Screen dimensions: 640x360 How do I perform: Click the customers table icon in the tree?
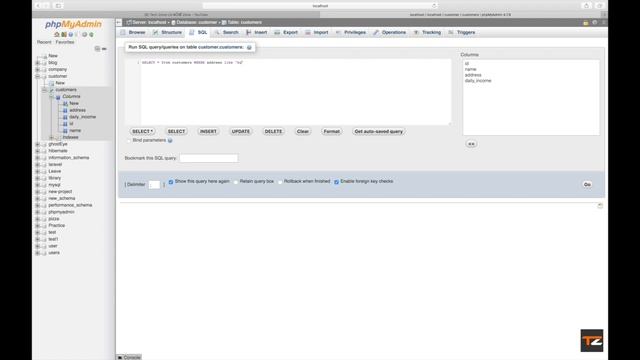(x=51, y=90)
